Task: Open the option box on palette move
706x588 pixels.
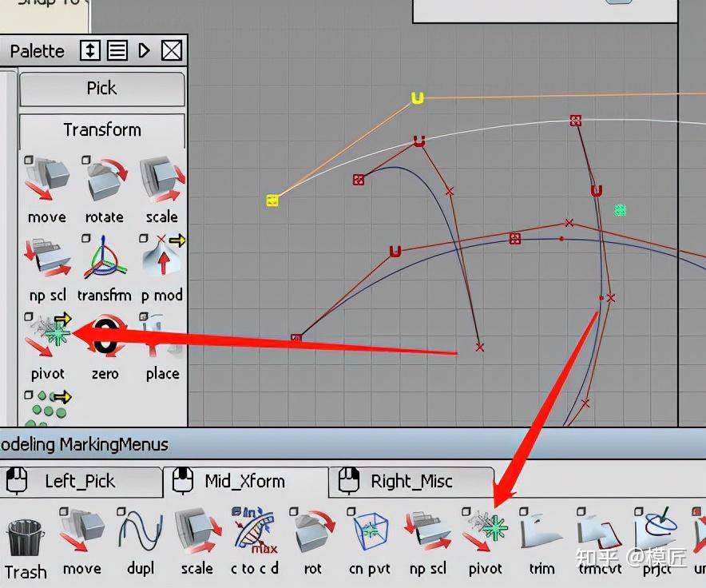Action: pyautogui.click(x=29, y=160)
